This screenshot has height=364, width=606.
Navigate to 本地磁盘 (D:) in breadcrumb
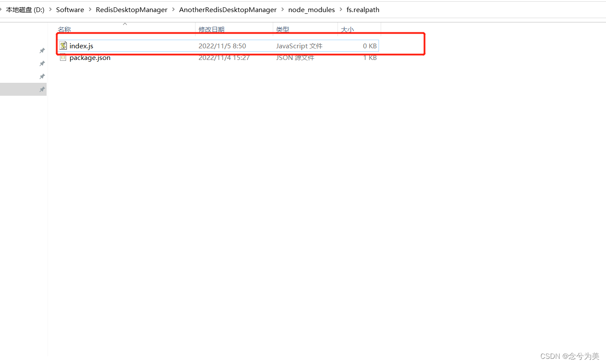point(25,9)
